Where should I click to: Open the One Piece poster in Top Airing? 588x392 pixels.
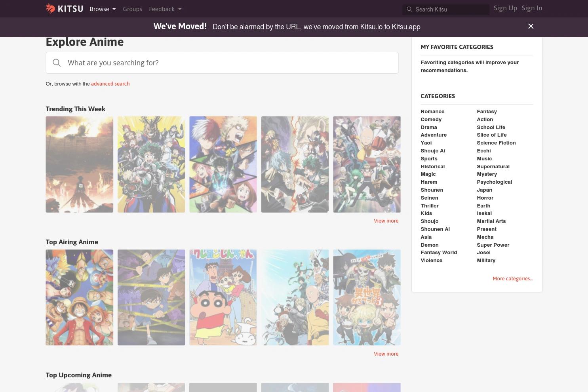(x=79, y=297)
